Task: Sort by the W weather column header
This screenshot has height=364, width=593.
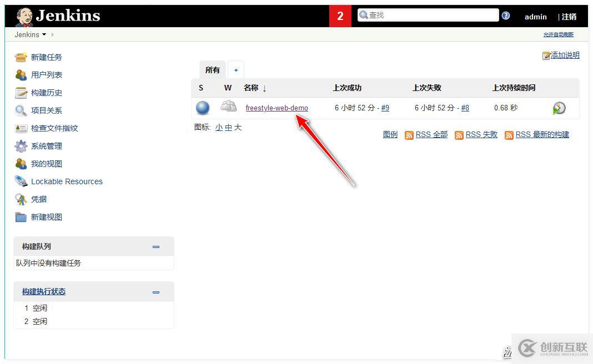Action: pos(228,88)
